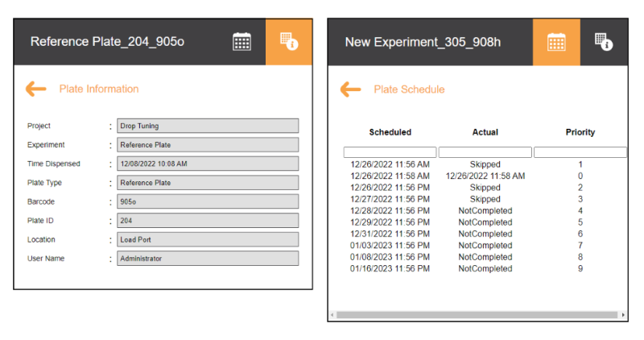Select the Time Dispensed field

point(208,164)
